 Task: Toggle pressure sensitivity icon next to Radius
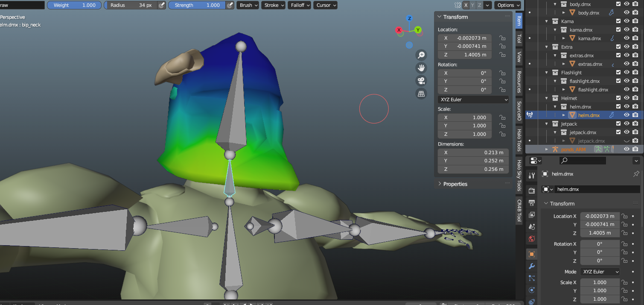pyautogui.click(x=161, y=5)
